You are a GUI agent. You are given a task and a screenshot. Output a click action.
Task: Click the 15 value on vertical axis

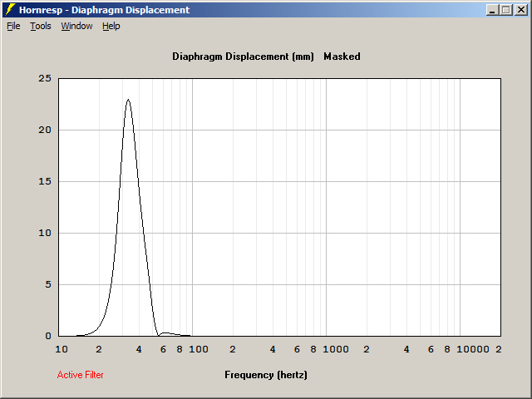tap(45, 181)
